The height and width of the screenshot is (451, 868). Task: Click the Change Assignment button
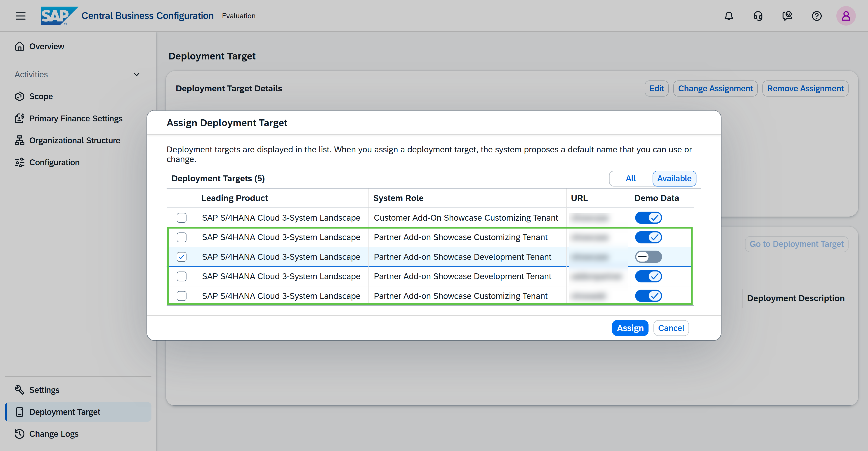pos(715,88)
